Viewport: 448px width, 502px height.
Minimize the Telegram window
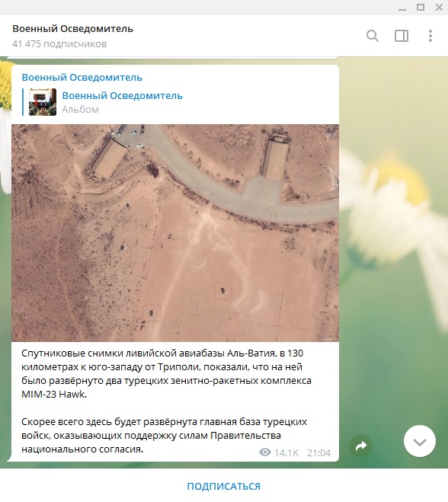[x=402, y=8]
